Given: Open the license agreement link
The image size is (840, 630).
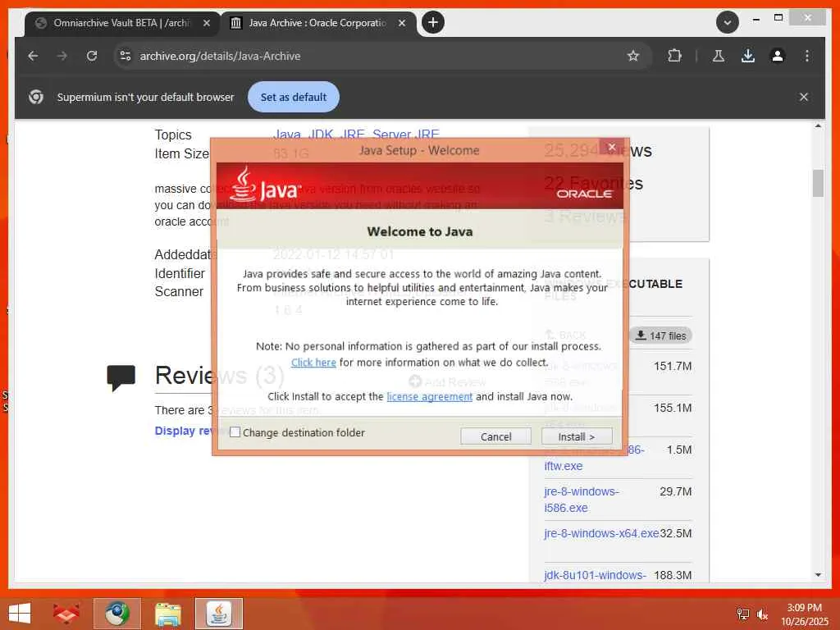Looking at the screenshot, I should click(x=430, y=396).
